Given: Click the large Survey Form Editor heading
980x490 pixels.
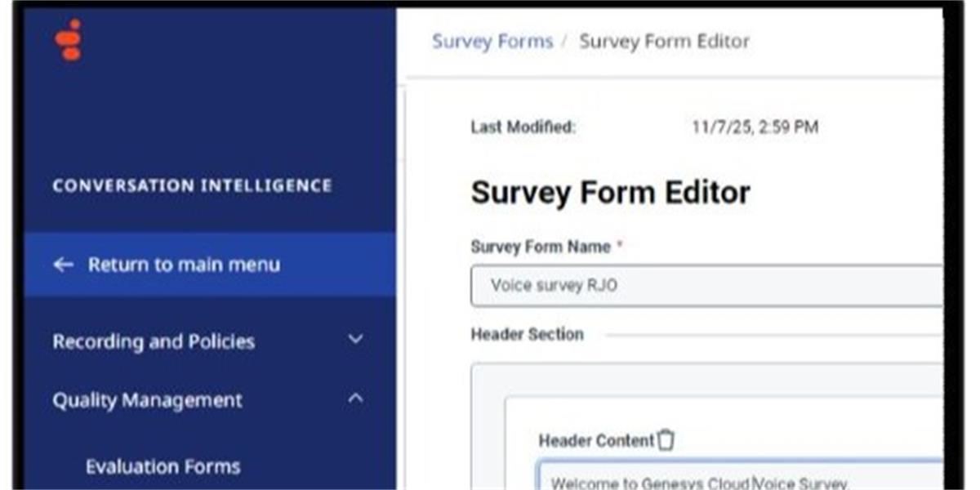Looking at the screenshot, I should pyautogui.click(x=610, y=193).
